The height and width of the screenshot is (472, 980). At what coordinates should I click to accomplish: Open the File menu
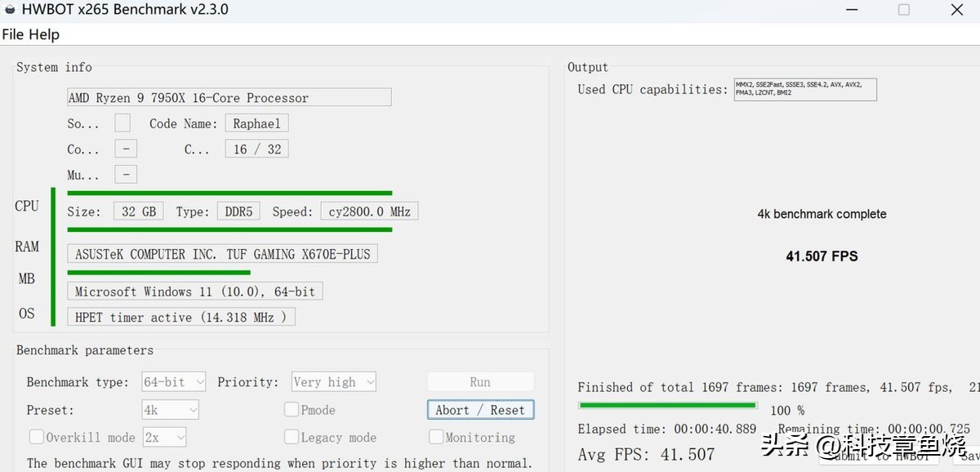coord(13,34)
